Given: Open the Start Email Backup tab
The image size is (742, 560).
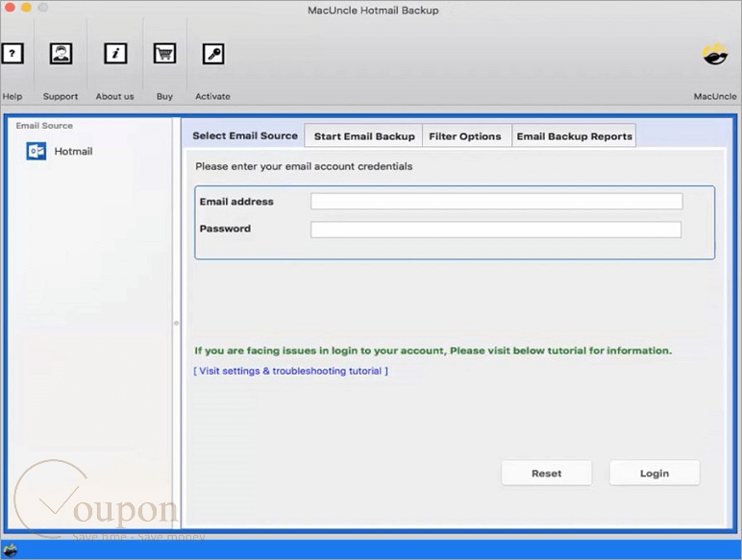Looking at the screenshot, I should coord(364,136).
